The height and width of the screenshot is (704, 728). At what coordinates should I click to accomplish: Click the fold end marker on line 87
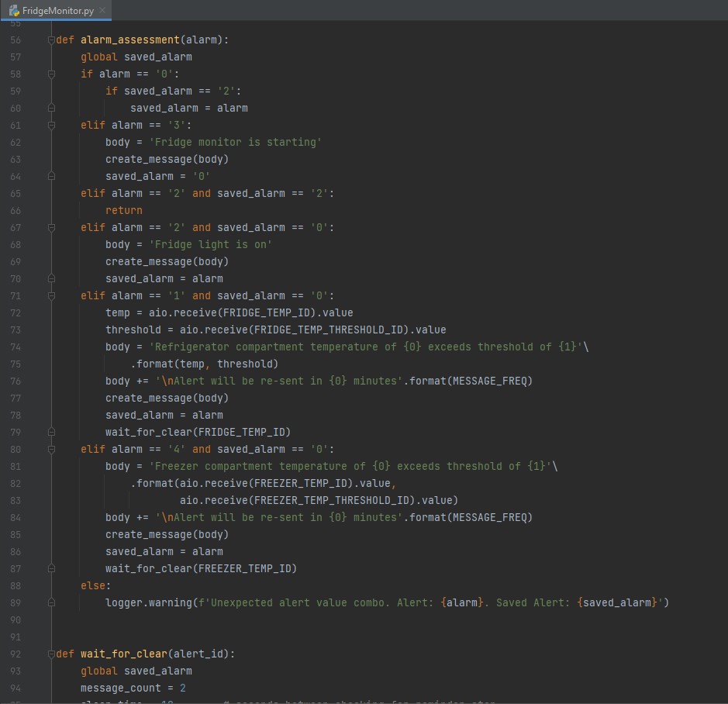point(51,569)
